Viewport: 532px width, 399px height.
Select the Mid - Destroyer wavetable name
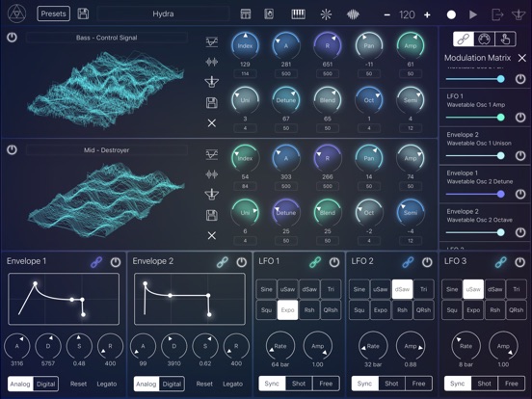tap(107, 150)
